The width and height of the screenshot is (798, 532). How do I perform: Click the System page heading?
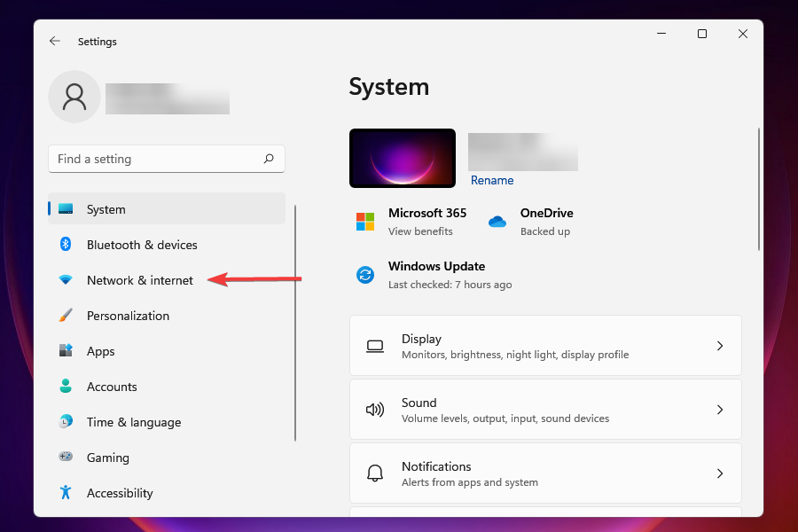(x=389, y=87)
